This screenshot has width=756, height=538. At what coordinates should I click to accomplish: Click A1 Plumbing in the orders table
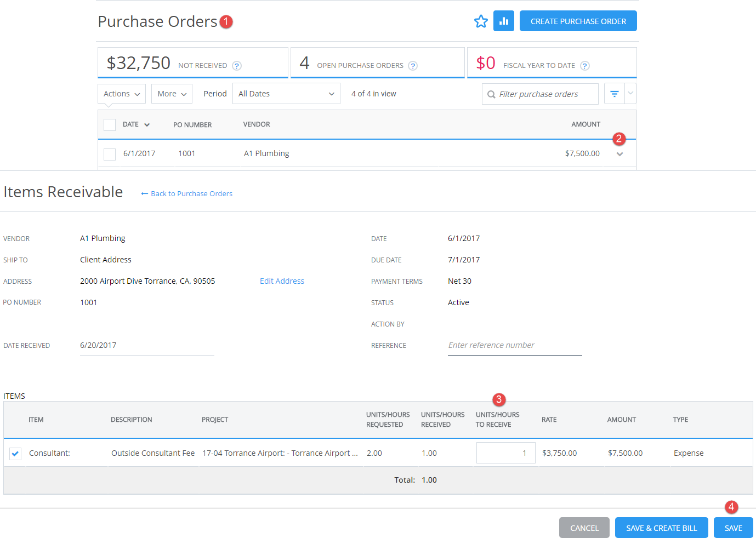pyautogui.click(x=266, y=153)
